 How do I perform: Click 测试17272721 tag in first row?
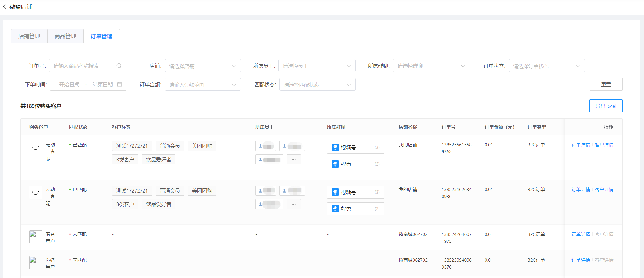coord(132,146)
